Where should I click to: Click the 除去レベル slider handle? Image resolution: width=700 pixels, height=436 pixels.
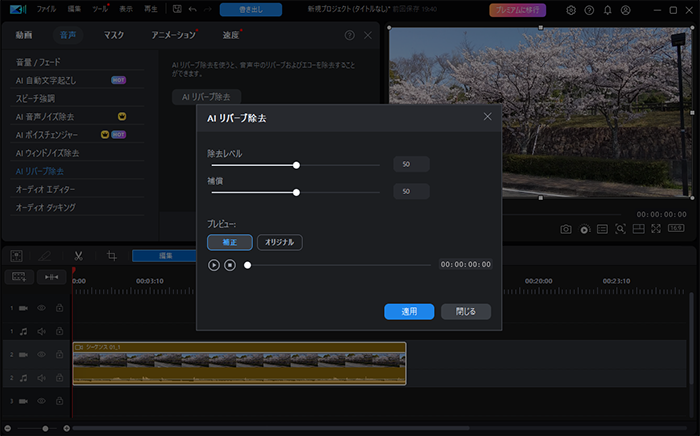click(x=296, y=165)
